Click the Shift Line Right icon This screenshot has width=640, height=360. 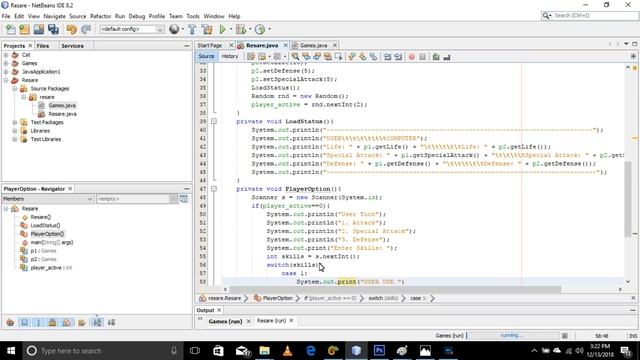point(398,57)
